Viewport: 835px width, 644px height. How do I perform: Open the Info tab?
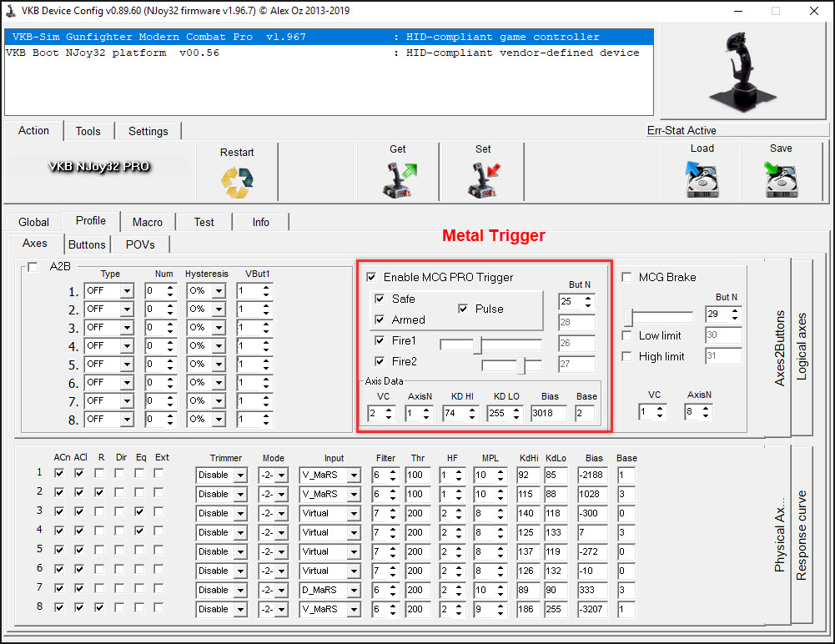(260, 222)
